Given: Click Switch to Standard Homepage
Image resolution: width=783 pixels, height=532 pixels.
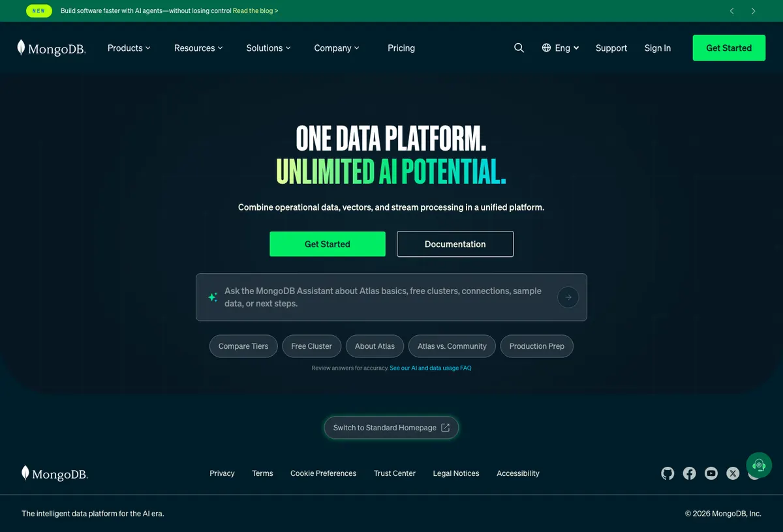Looking at the screenshot, I should pos(391,428).
